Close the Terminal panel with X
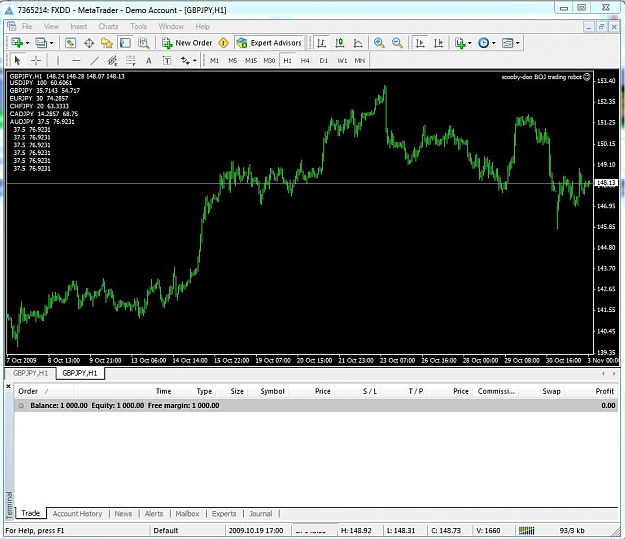Viewport: 625px width, 539px height. (x=8, y=386)
